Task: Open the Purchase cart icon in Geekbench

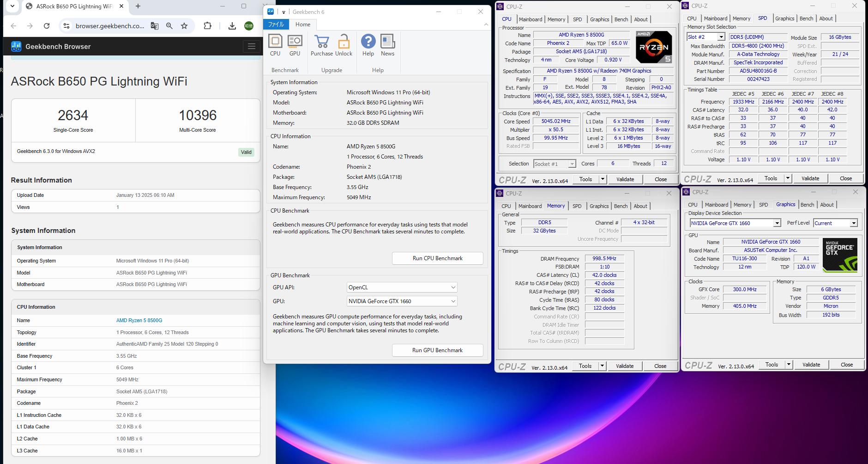Action: pyautogui.click(x=322, y=45)
